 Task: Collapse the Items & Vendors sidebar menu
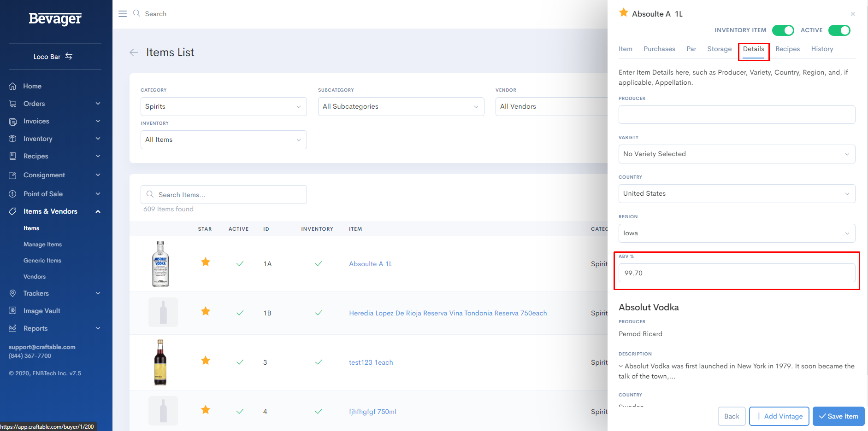98,211
